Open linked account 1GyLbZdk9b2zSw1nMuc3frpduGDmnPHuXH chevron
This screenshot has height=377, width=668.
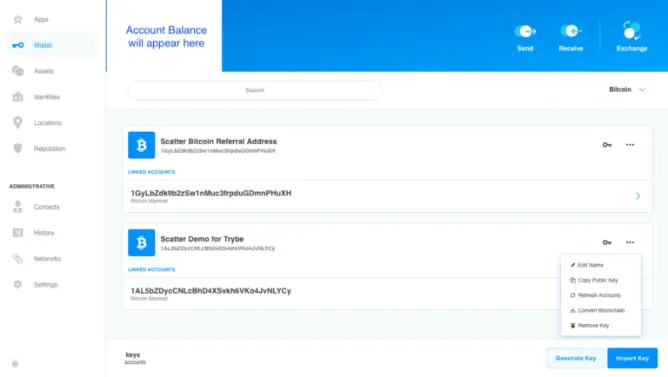point(638,196)
